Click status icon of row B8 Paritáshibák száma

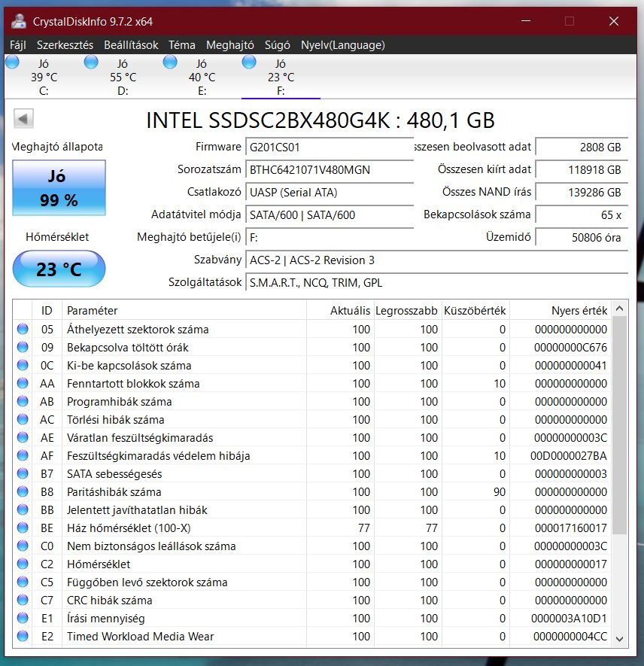[x=23, y=491]
